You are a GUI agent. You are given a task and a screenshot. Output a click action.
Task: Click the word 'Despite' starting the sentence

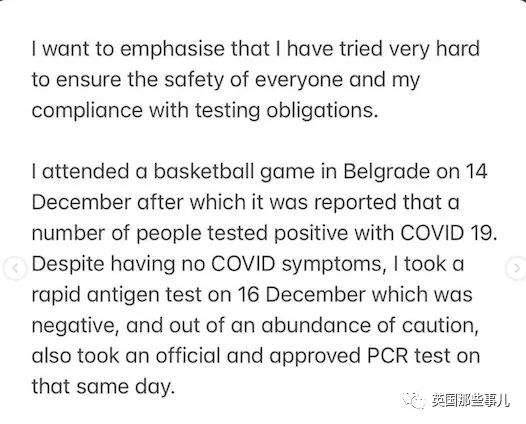click(68, 265)
